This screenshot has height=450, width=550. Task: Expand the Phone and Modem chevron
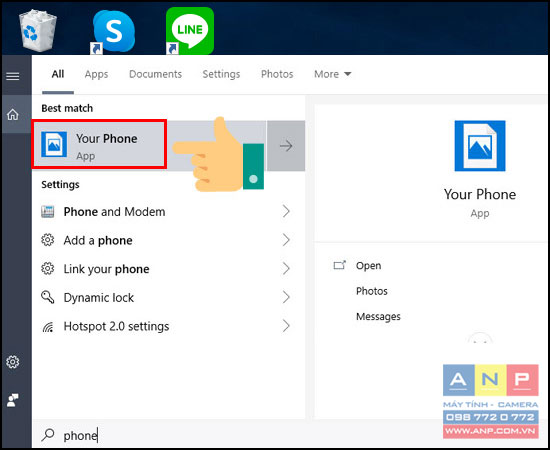click(x=286, y=211)
